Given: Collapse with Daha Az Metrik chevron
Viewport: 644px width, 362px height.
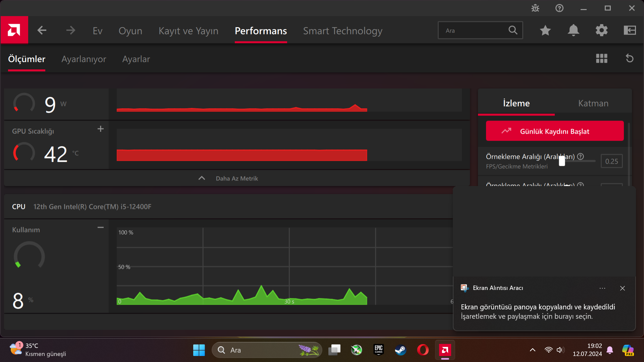Looking at the screenshot, I should click(x=202, y=178).
